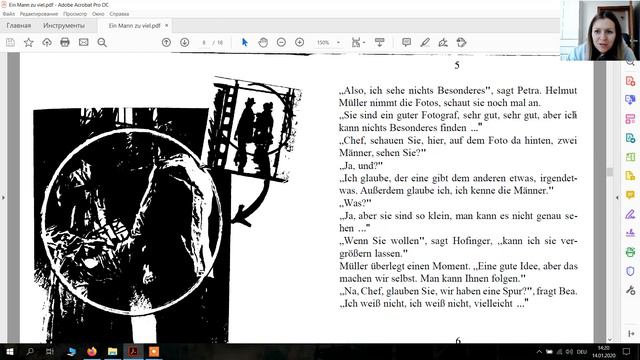
Task: Go to previous page arrow
Action: pos(166,42)
